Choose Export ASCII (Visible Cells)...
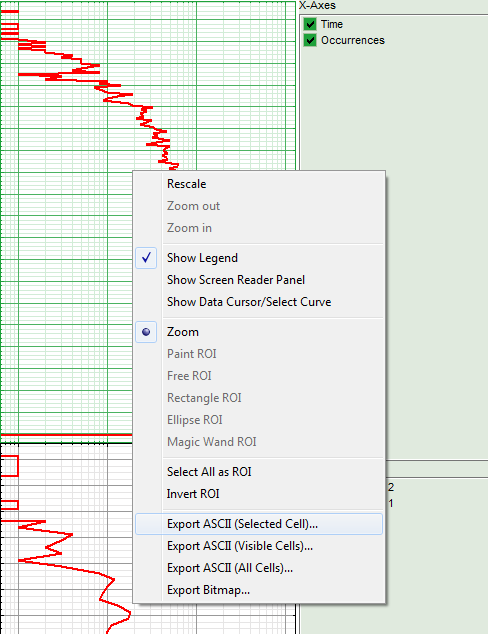Viewport: 488px width, 634px height. (259, 546)
